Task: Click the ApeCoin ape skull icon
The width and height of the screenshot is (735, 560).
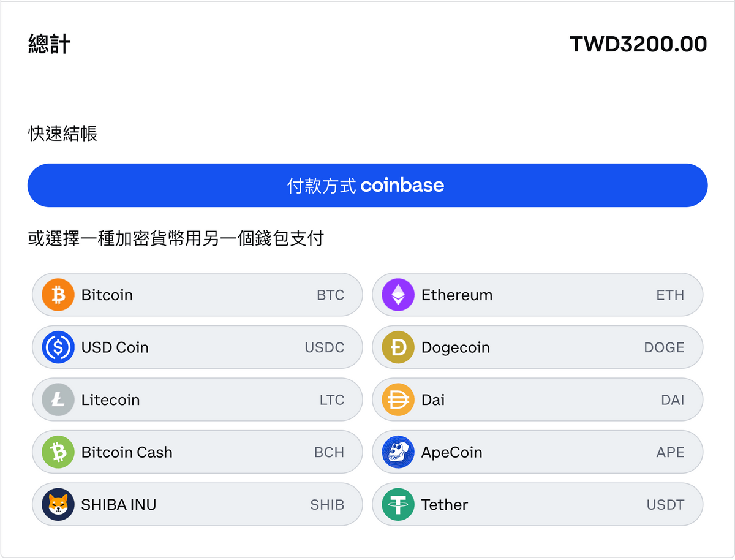Action: click(398, 453)
